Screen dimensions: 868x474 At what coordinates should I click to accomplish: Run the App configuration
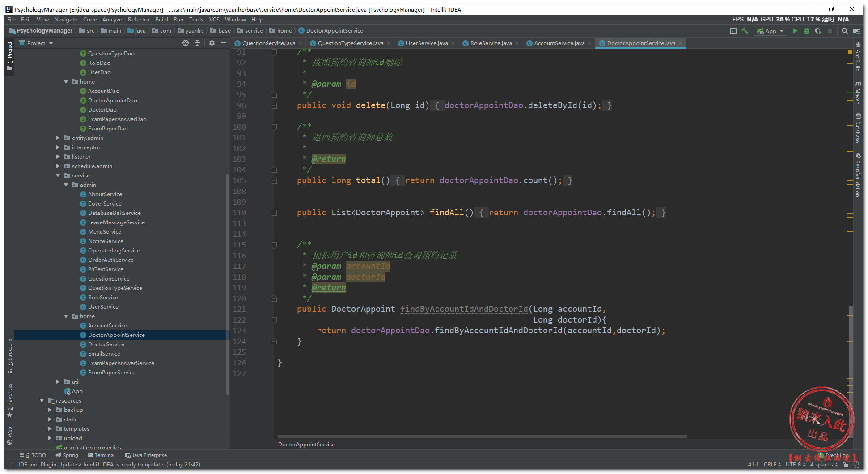tap(795, 31)
